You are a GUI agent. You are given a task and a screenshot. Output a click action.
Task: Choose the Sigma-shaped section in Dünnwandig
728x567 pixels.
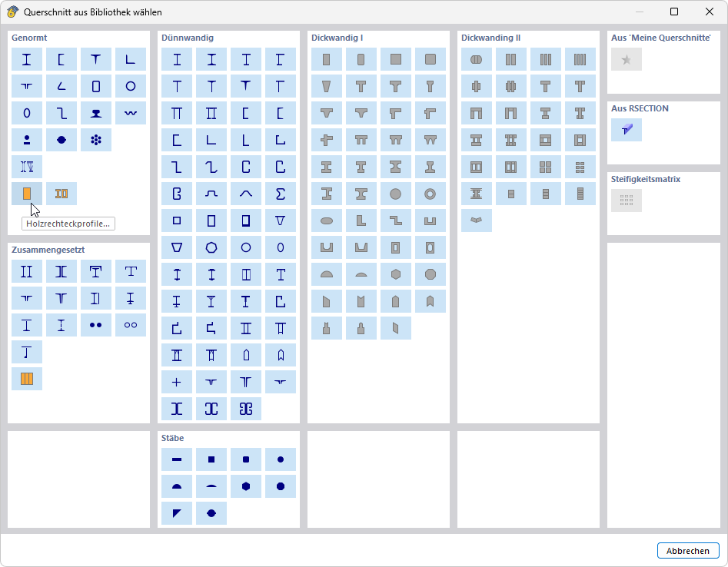pyautogui.click(x=281, y=194)
